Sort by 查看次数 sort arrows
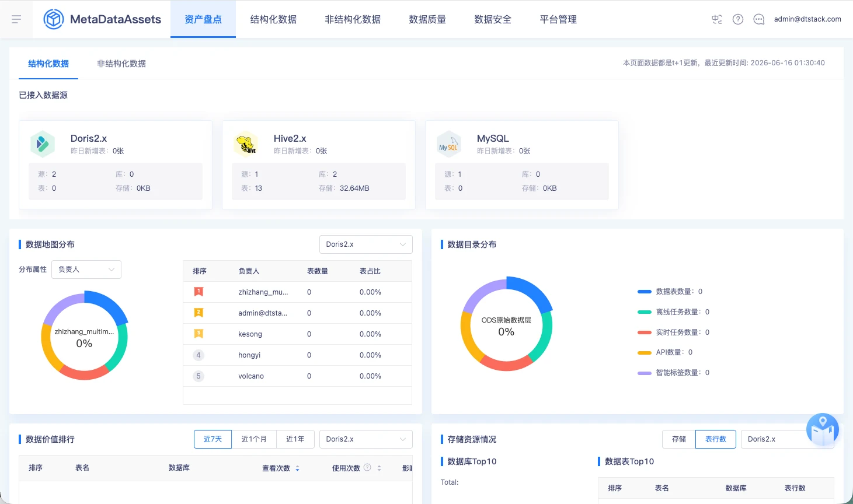The width and height of the screenshot is (853, 504). point(298,468)
